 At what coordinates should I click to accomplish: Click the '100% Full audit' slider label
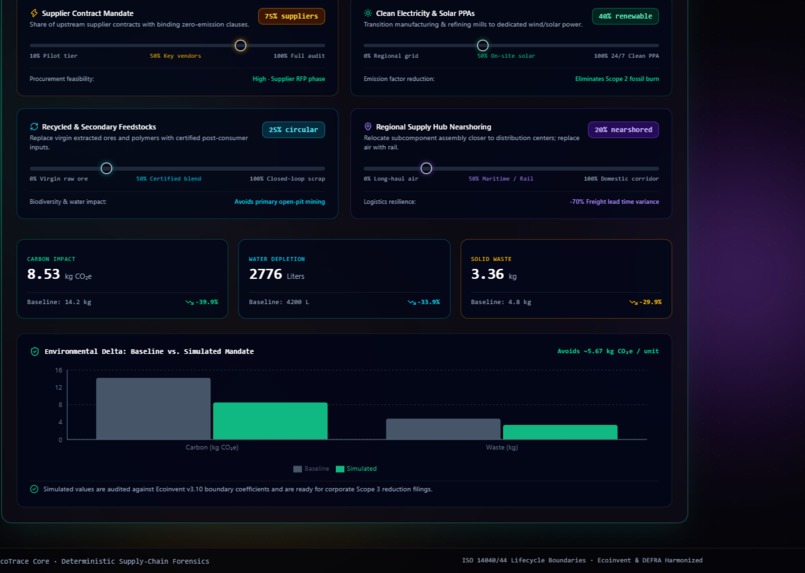coord(299,56)
